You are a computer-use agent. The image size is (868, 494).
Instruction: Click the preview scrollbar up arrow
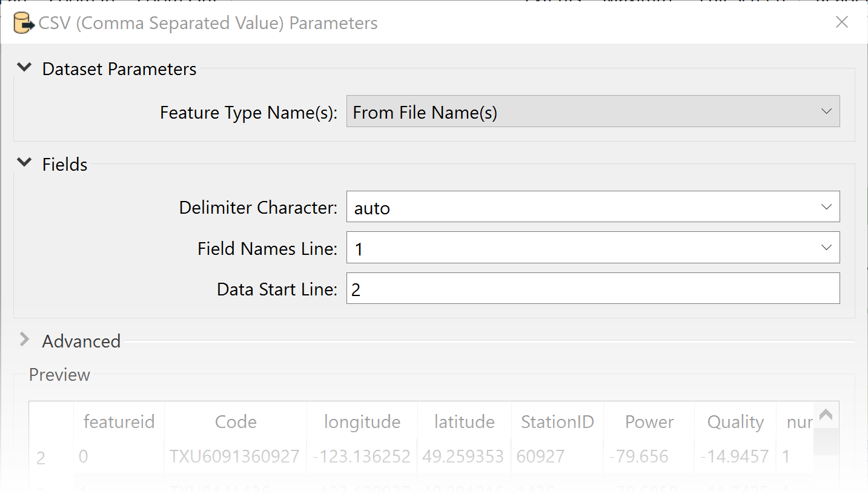pyautogui.click(x=826, y=414)
